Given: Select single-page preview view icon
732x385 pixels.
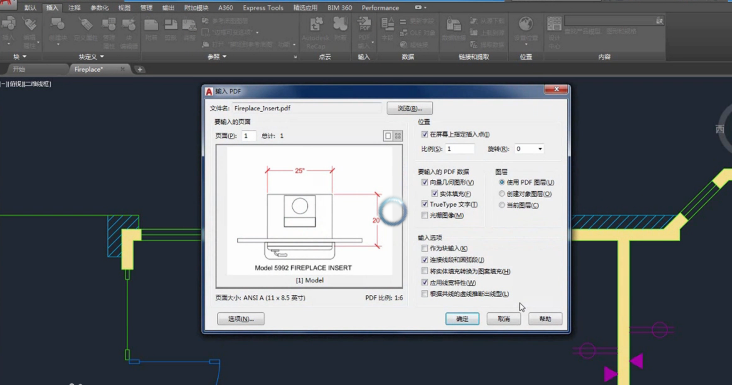Looking at the screenshot, I should 387,136.
